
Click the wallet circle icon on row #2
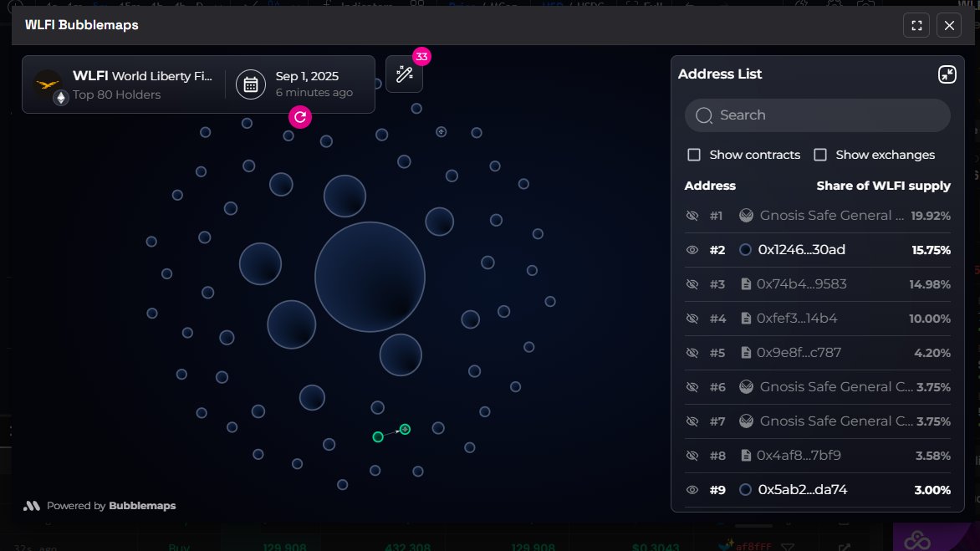point(745,250)
